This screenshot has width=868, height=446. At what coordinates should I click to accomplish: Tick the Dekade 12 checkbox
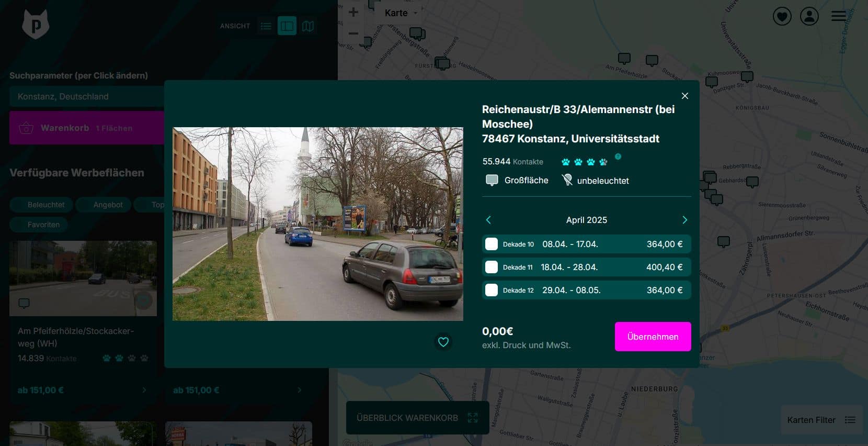(492, 290)
